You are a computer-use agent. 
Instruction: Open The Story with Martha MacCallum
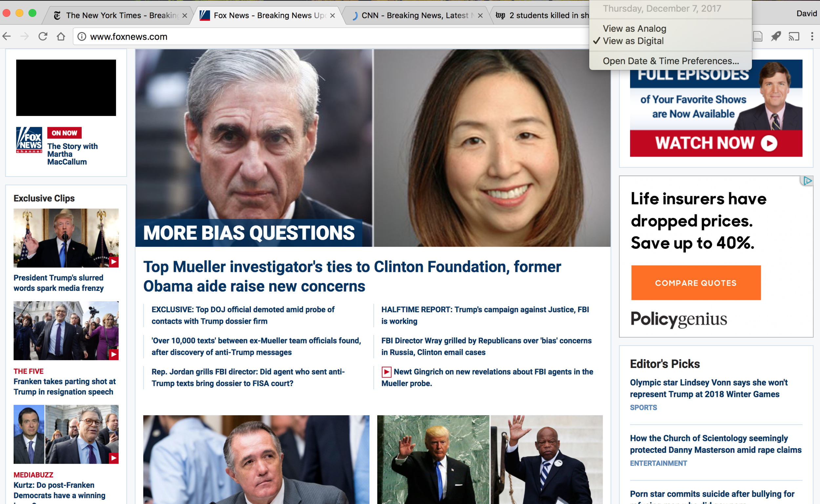[x=72, y=154]
